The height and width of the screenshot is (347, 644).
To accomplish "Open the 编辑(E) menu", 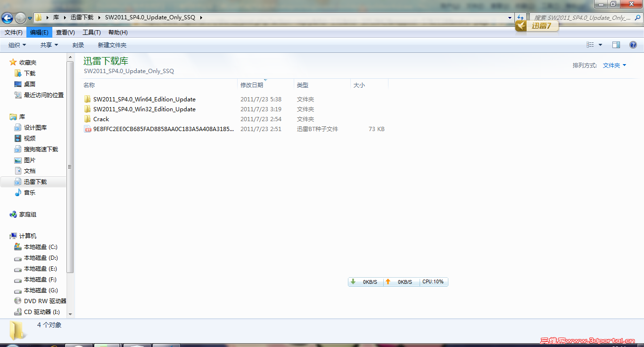I will (39, 33).
